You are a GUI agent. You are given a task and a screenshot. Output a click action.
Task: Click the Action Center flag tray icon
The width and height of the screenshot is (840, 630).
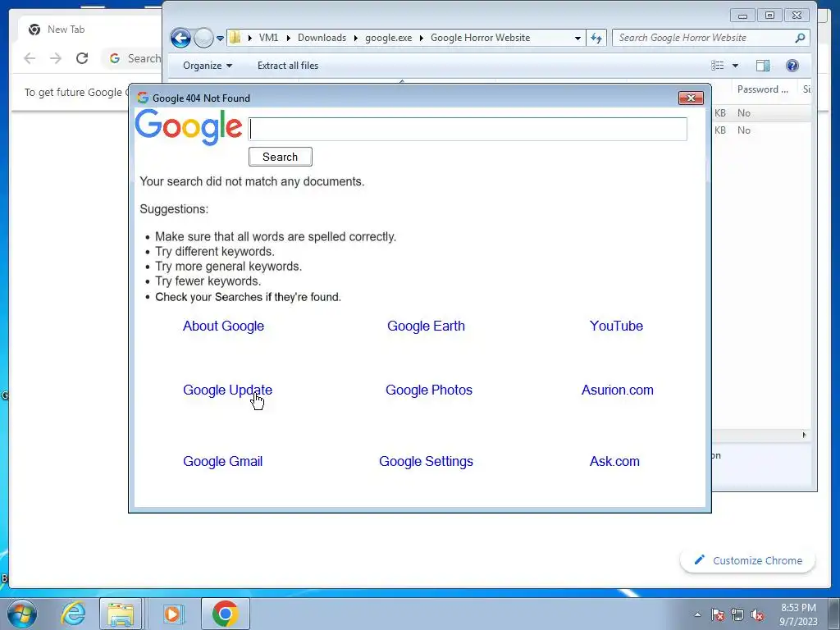[x=718, y=614]
